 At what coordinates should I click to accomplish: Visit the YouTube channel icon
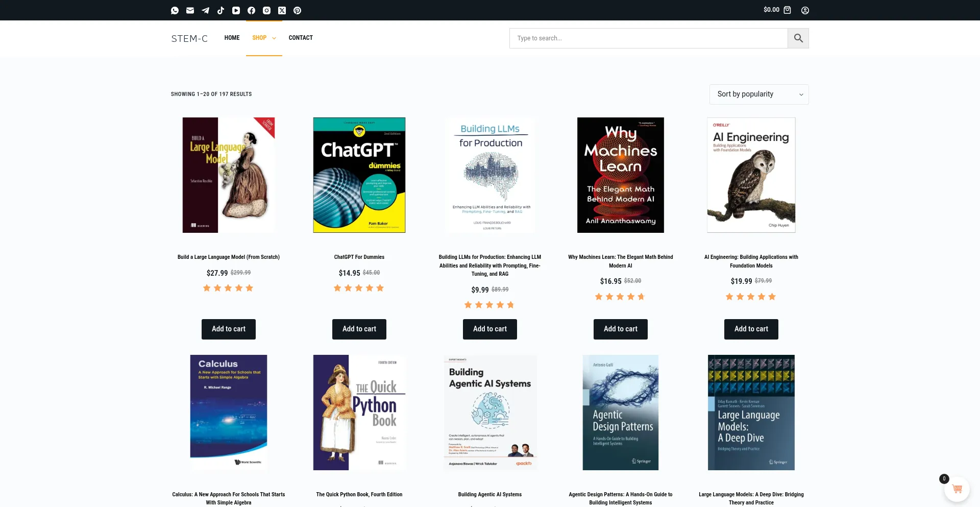point(236,10)
